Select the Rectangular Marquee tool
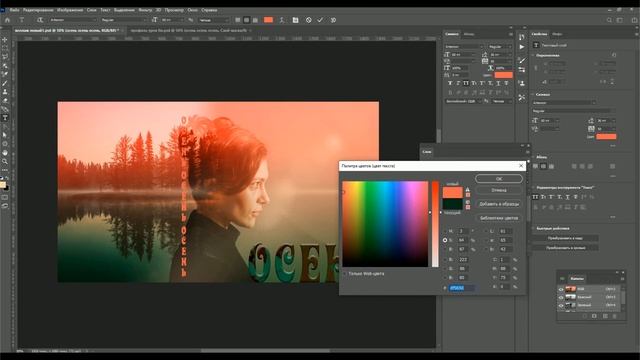The height and width of the screenshot is (360, 640). click(x=5, y=48)
